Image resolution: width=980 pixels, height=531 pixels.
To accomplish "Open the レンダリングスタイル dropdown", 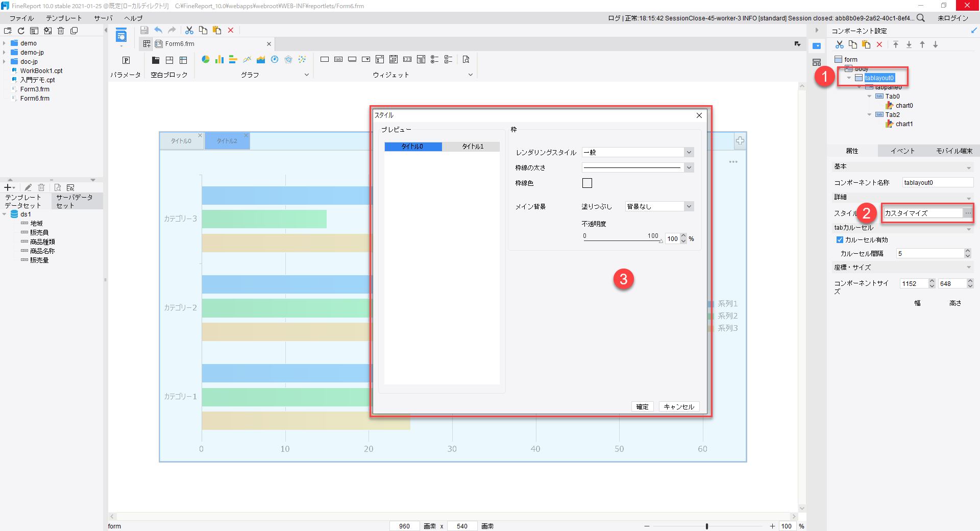I will (x=689, y=152).
